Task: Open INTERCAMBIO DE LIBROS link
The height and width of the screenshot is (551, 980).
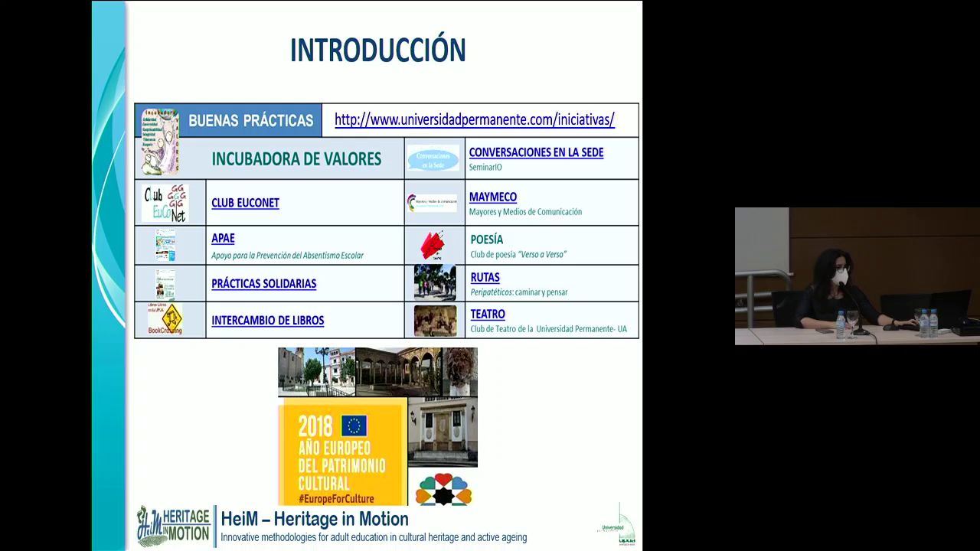Action: pyautogui.click(x=267, y=320)
